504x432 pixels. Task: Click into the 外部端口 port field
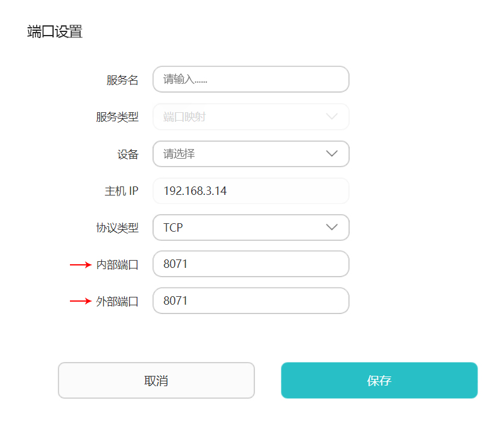tap(251, 300)
